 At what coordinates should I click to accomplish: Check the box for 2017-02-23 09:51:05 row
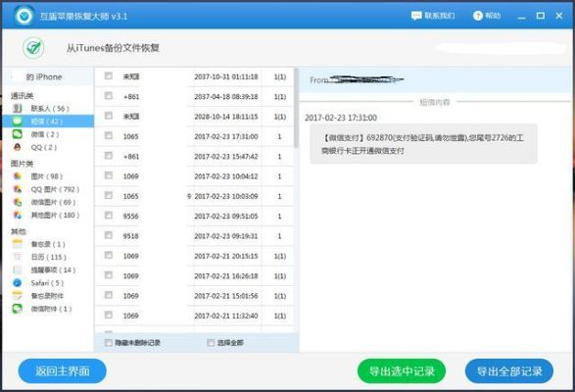coord(109,215)
